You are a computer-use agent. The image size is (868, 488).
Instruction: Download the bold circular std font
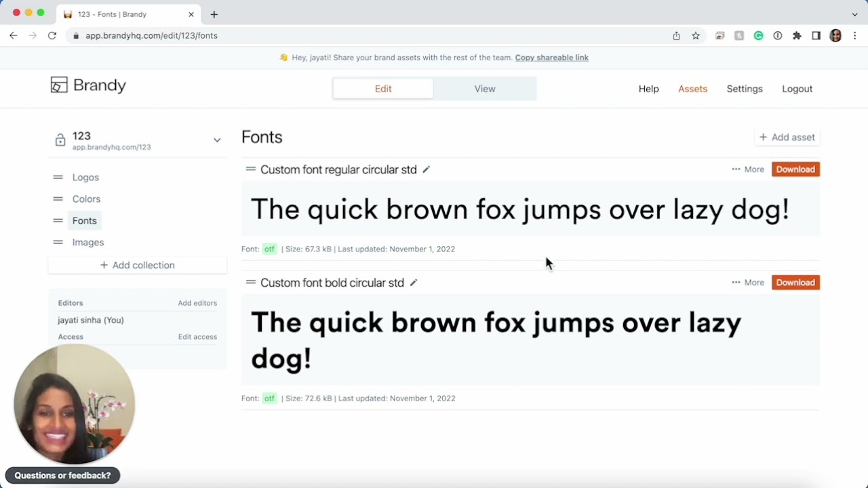(x=795, y=283)
